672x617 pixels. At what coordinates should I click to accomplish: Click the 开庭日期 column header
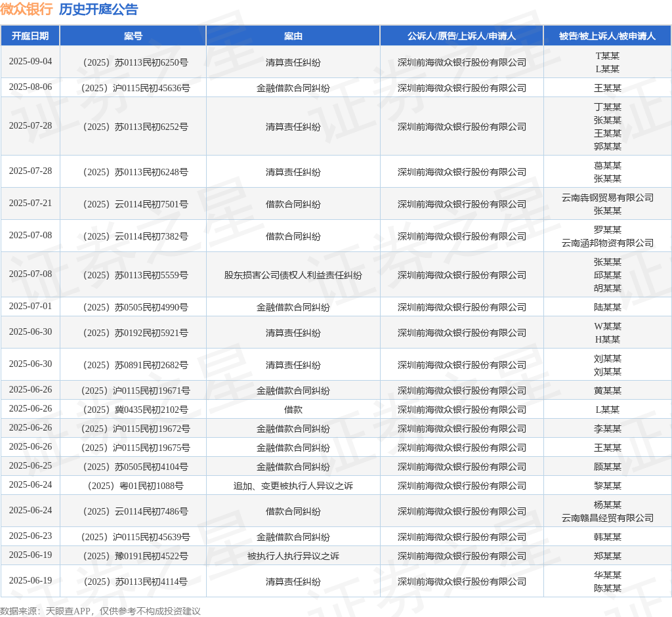click(x=30, y=36)
